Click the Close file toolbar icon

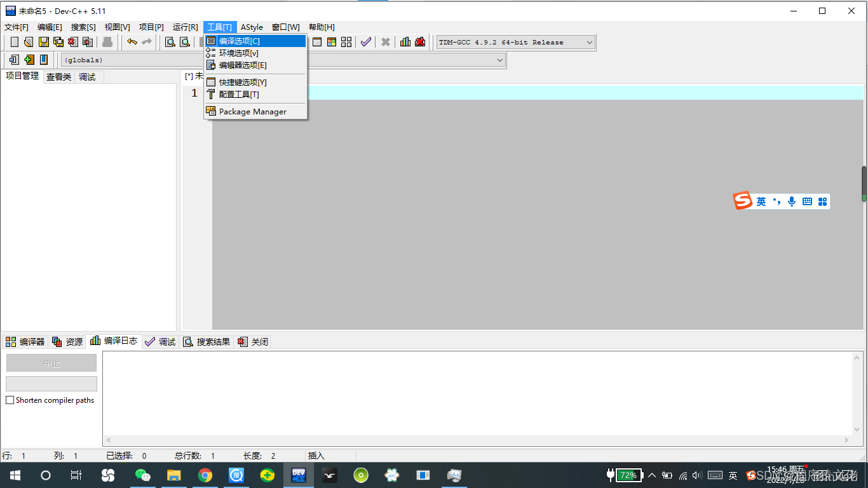click(x=73, y=42)
